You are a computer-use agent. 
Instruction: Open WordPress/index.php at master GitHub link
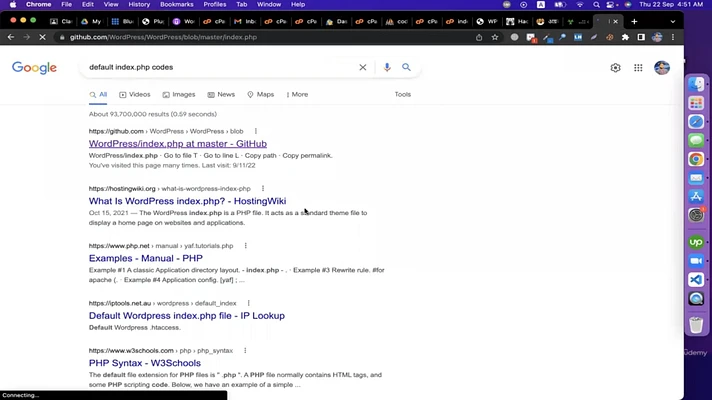pos(177,144)
